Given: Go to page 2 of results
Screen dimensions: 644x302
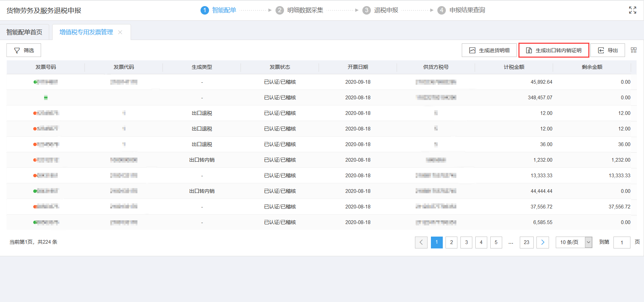Looking at the screenshot, I should pos(451,242).
